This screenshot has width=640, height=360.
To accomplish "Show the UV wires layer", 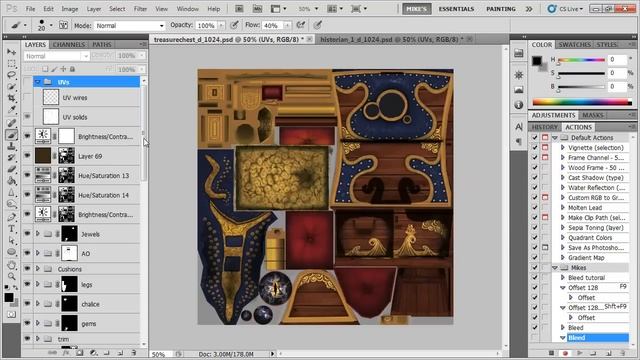I will (x=27, y=98).
